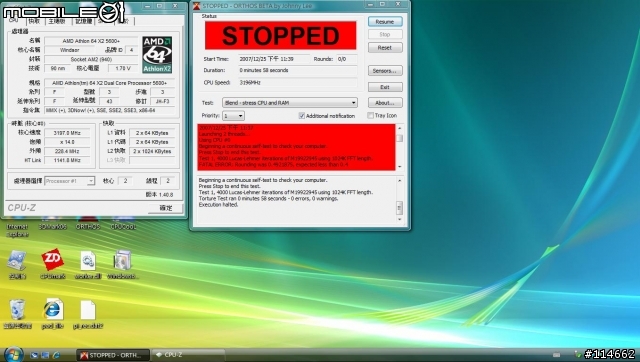
Task: Click up arrow of red log scrollbar
Action: point(399,128)
